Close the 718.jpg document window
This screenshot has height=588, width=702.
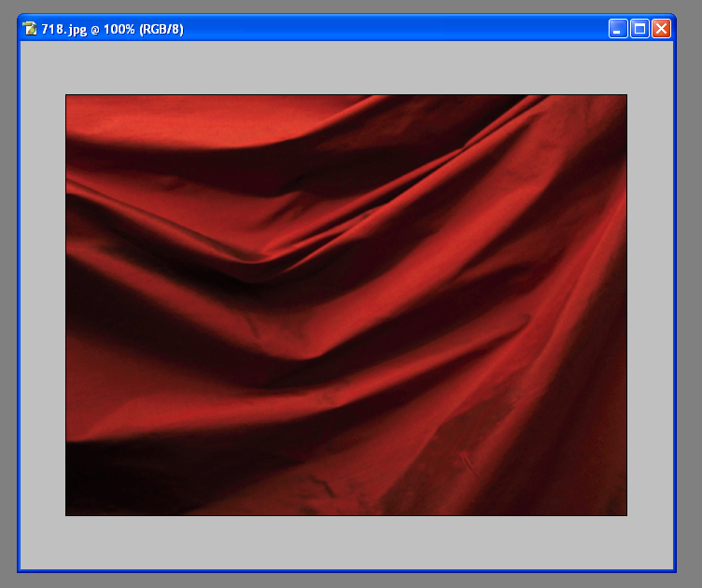(661, 29)
